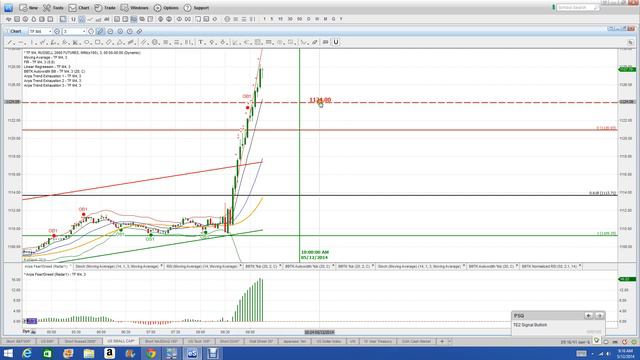640x360 pixels.
Task: Open Google Chrome from the taskbar
Action: pos(151,353)
